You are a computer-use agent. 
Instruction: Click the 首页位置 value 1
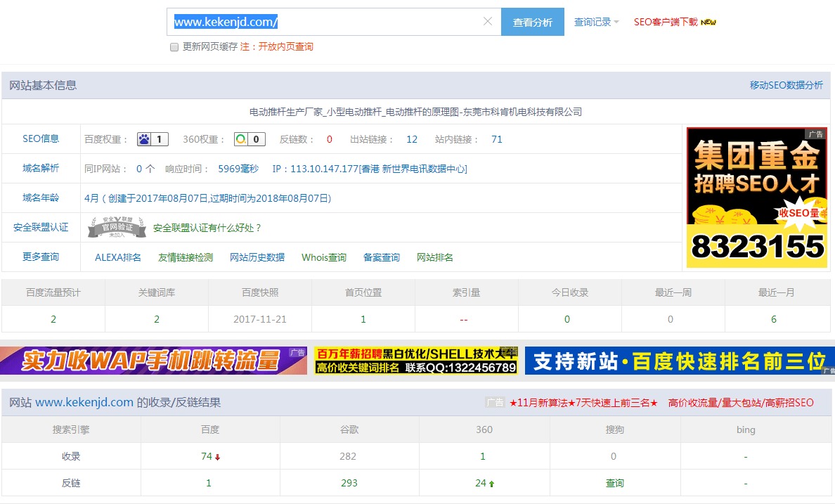click(363, 319)
